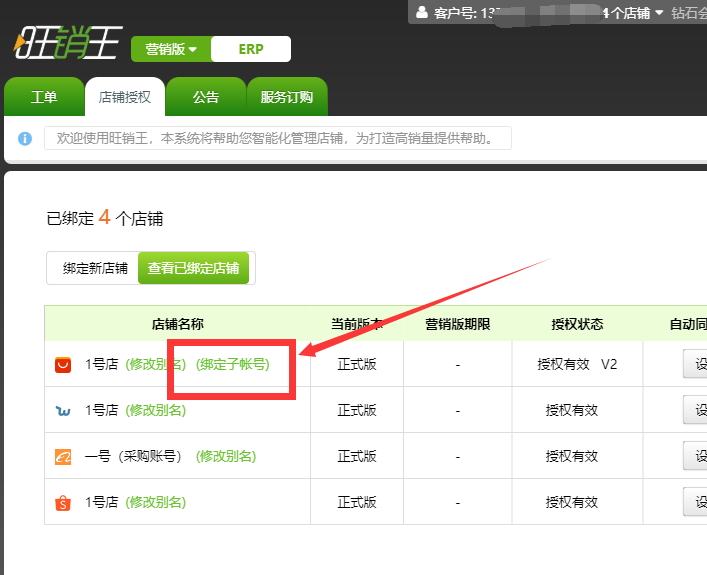
Task: Click 一号（采购账号） shop name
Action: [x=133, y=456]
